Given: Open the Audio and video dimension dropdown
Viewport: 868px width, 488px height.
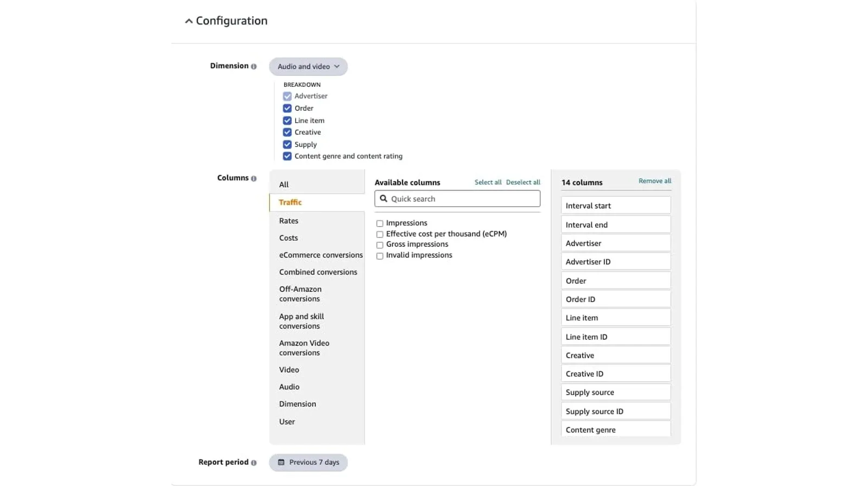Looking at the screenshot, I should tap(308, 67).
